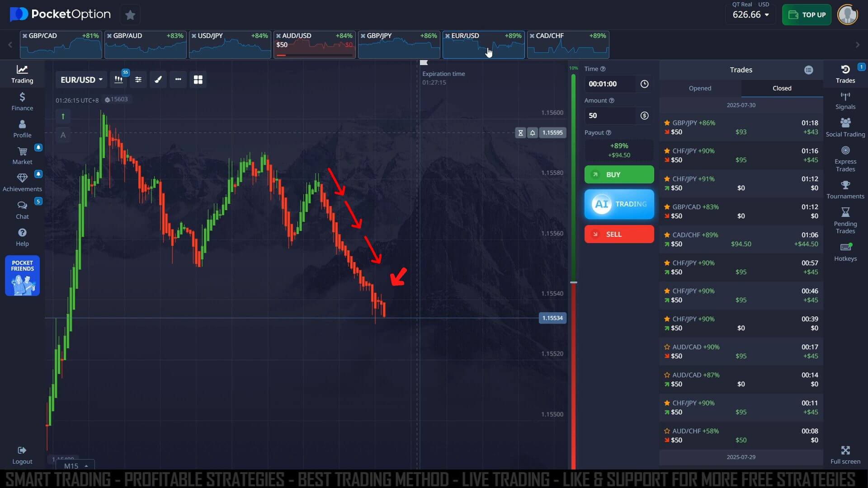The height and width of the screenshot is (488, 868).
Task: Switch to the CAD/CHF asset tab
Action: (568, 45)
